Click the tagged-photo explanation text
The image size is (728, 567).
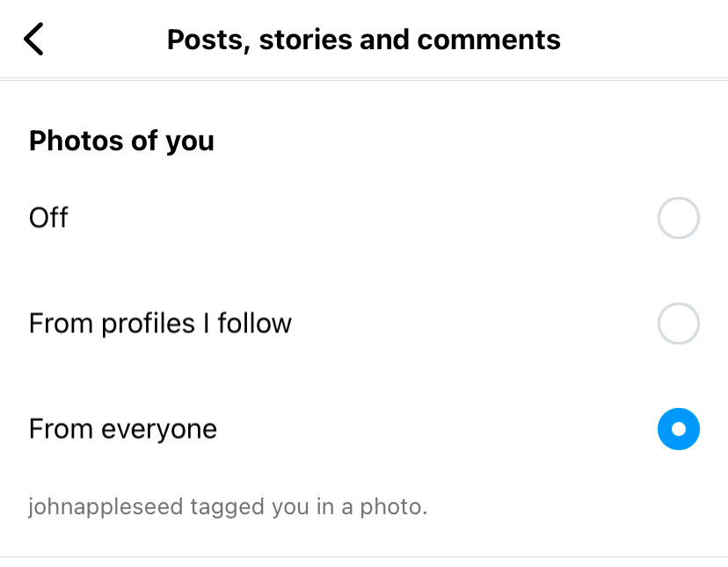(x=227, y=506)
